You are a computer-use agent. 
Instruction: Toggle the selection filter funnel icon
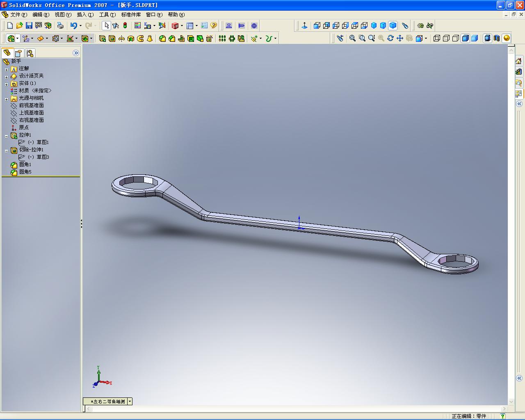tap(116, 25)
